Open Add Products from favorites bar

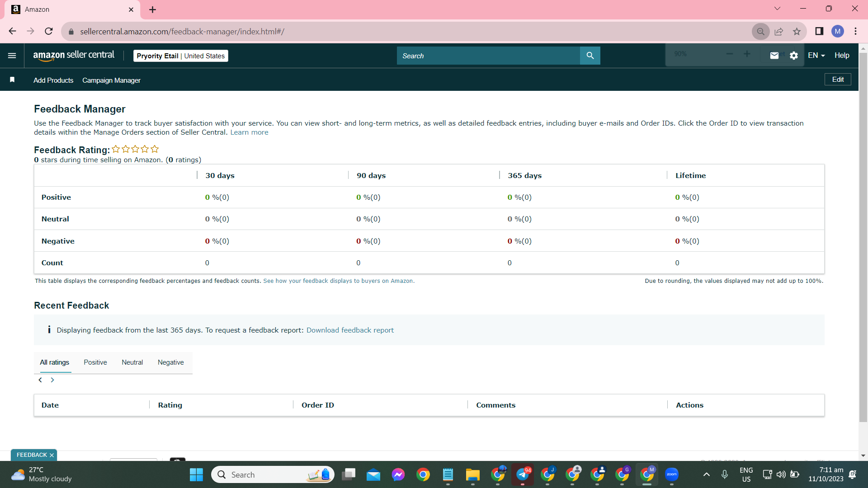[x=53, y=80]
